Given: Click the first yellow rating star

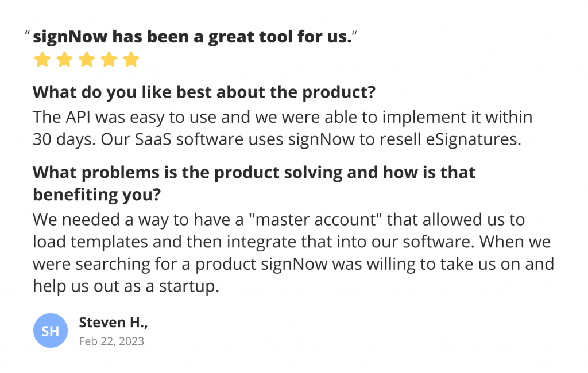Looking at the screenshot, I should [x=42, y=60].
